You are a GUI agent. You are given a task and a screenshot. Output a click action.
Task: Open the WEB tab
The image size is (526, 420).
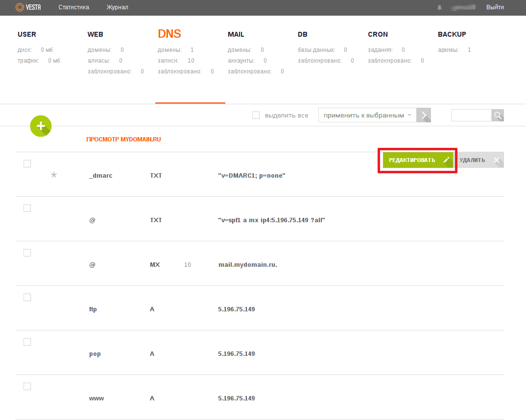click(96, 35)
